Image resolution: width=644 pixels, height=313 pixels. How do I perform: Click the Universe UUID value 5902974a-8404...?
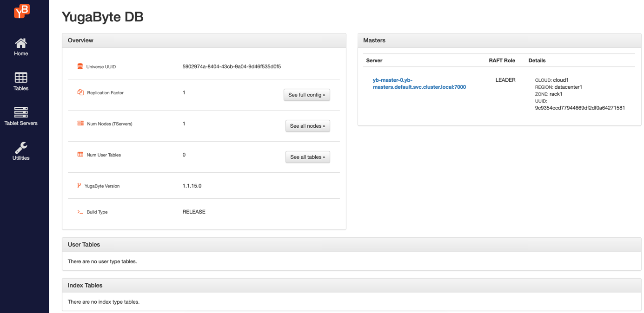[x=232, y=66]
